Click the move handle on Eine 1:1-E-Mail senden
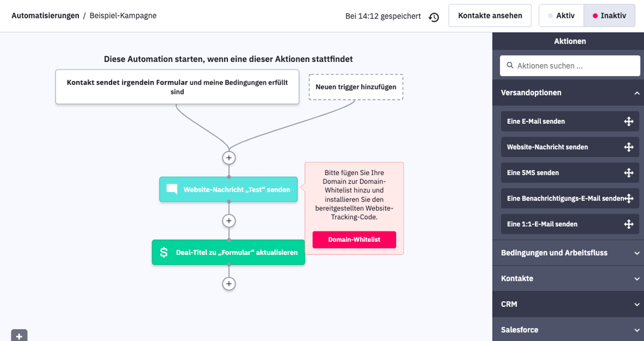644x341 pixels. click(629, 224)
